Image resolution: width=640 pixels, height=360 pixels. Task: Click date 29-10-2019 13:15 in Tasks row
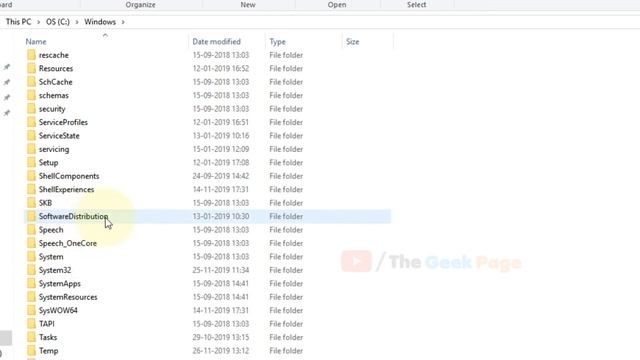coord(221,338)
